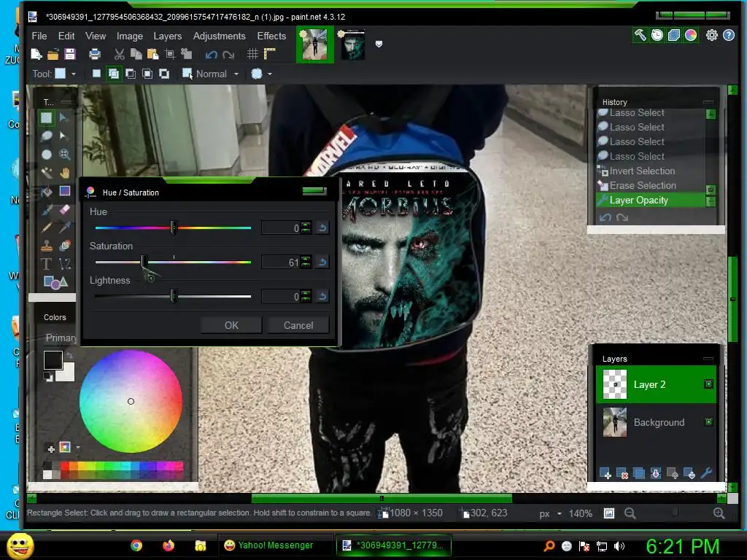Open the Settings gear icon
The width and height of the screenshot is (747, 560).
coord(711,35)
